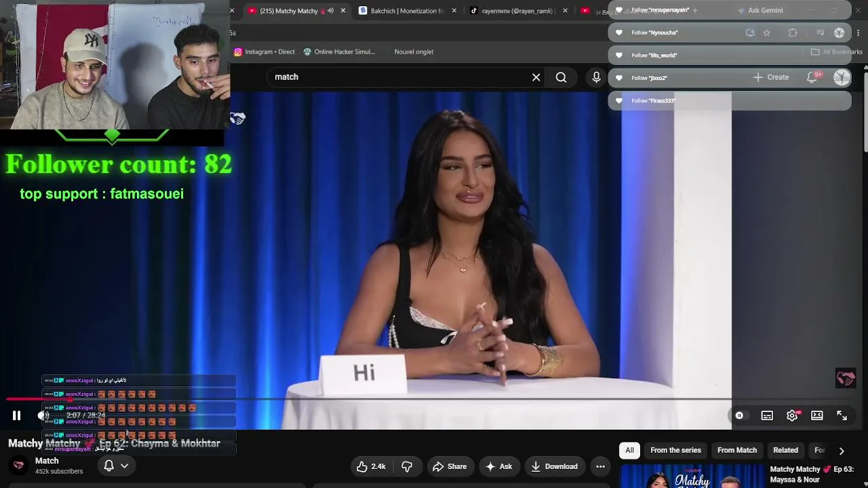Select the 'From Match' chip
Screen dimensions: 868x488
pyautogui.click(x=737, y=450)
